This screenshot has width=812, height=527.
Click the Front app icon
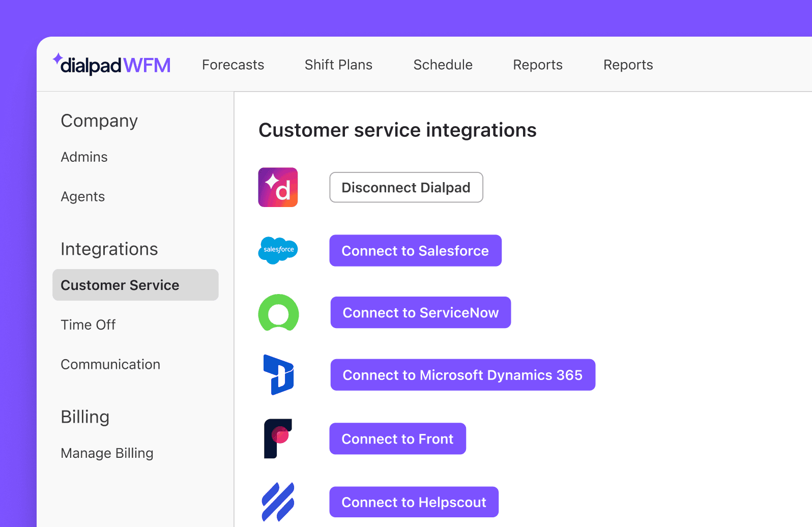[x=278, y=438]
